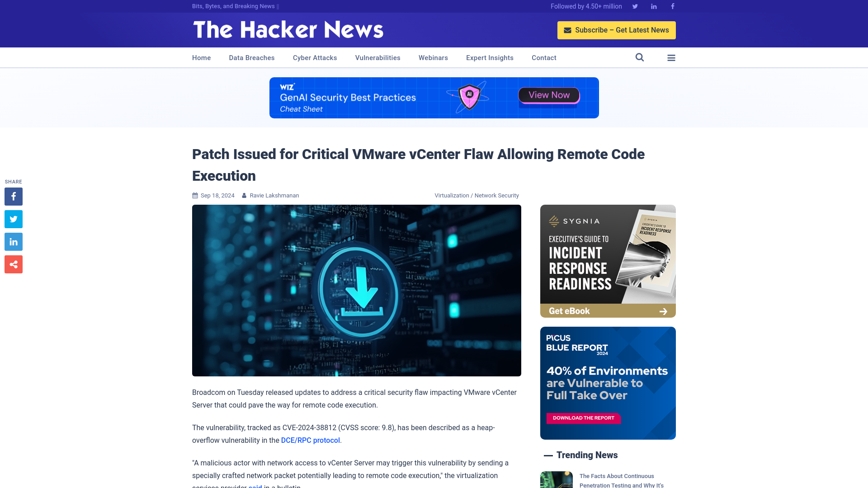
Task: Click the hamburger menu icon
Action: coord(671,57)
